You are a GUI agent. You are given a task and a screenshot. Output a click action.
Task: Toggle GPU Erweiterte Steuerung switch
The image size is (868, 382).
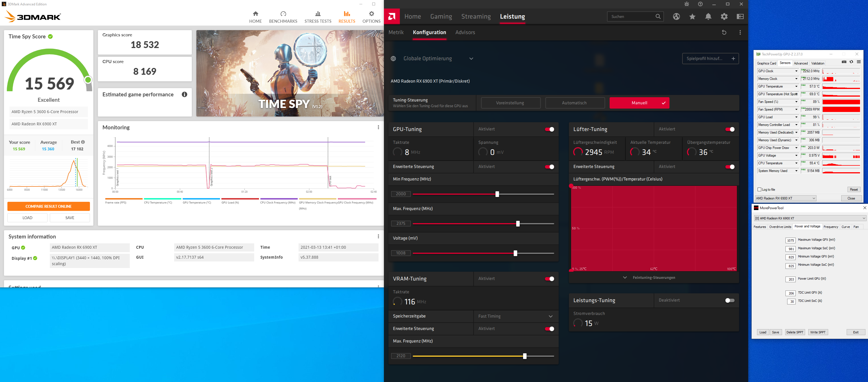click(x=550, y=167)
